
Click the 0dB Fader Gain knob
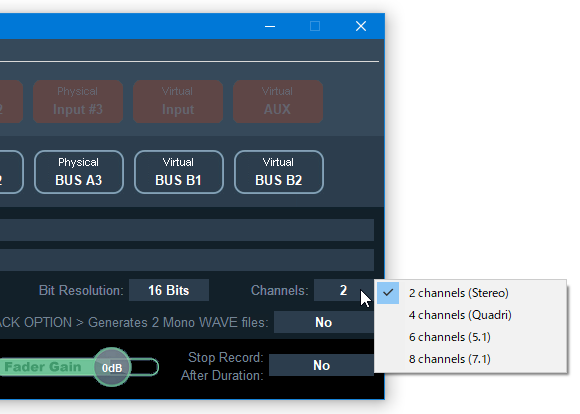click(x=112, y=367)
